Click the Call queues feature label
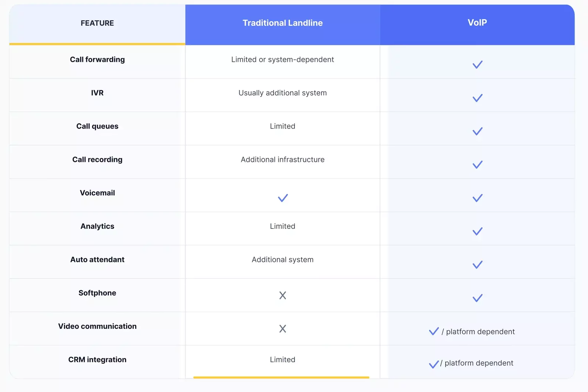Screen dimensions: 588x392 tap(97, 126)
